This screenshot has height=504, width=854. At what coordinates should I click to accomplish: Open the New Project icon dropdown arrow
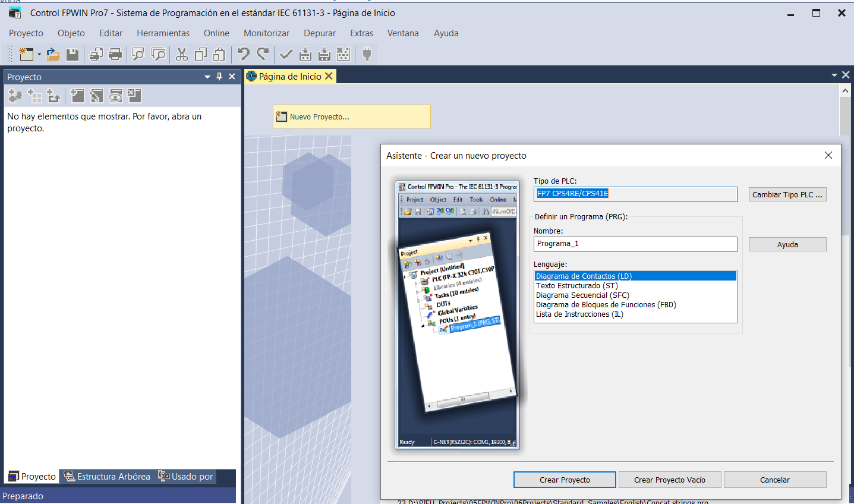click(x=39, y=55)
